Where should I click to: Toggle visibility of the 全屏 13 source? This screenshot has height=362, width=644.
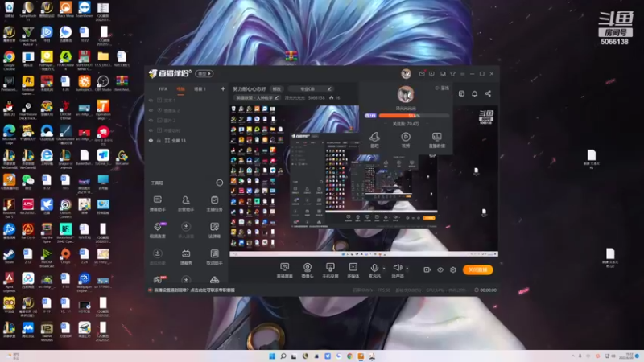point(151,140)
